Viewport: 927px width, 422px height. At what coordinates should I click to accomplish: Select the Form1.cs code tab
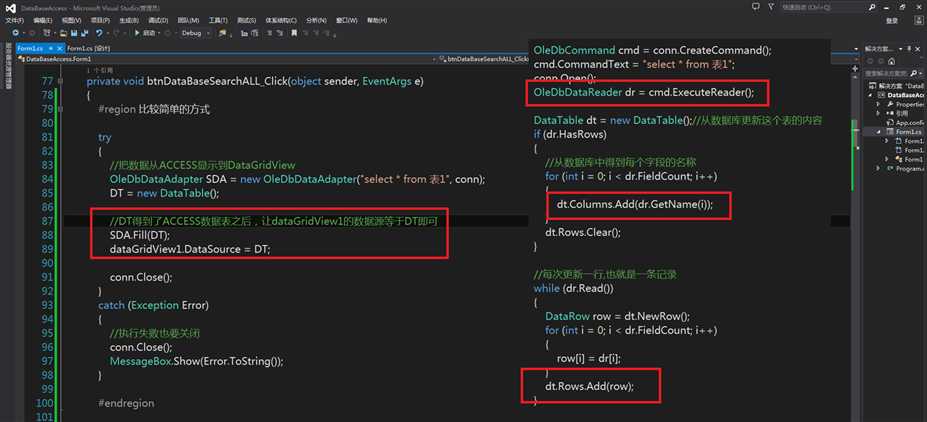[30, 48]
